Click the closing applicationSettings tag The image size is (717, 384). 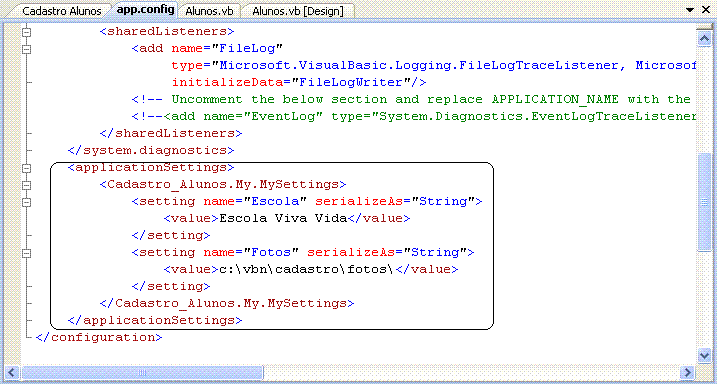[155, 321]
